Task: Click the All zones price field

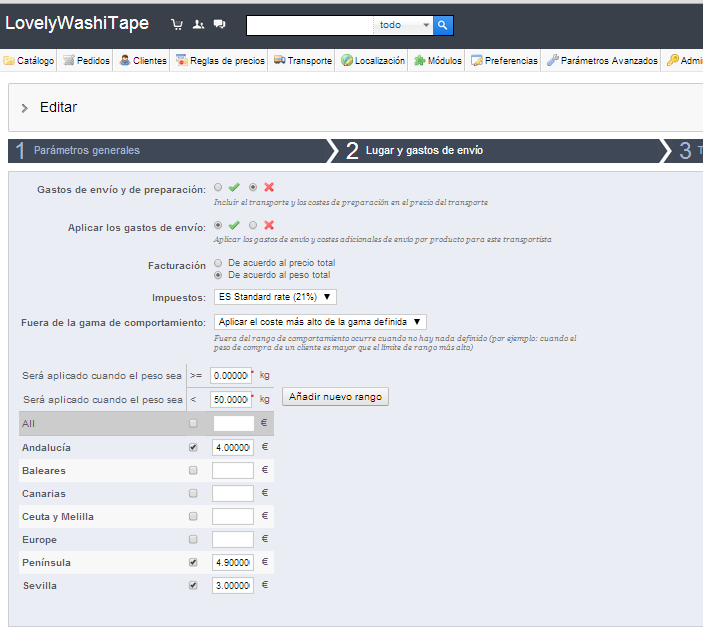Action: tap(234, 423)
